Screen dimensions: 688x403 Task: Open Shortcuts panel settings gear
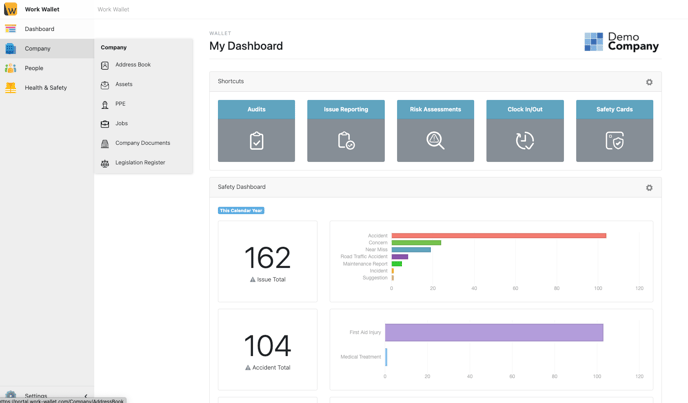click(649, 82)
